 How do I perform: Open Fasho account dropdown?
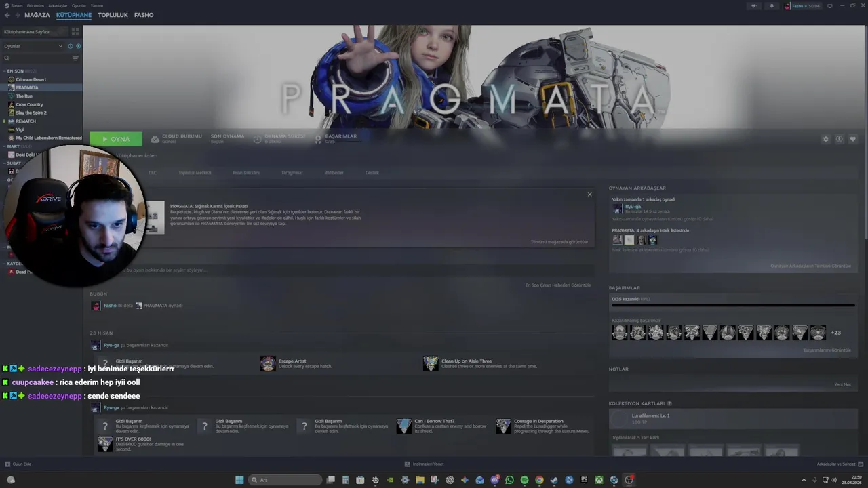[x=803, y=6]
